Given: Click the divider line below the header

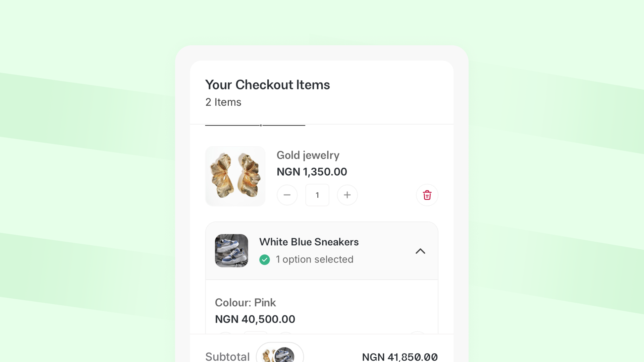Looking at the screenshot, I should [255, 125].
